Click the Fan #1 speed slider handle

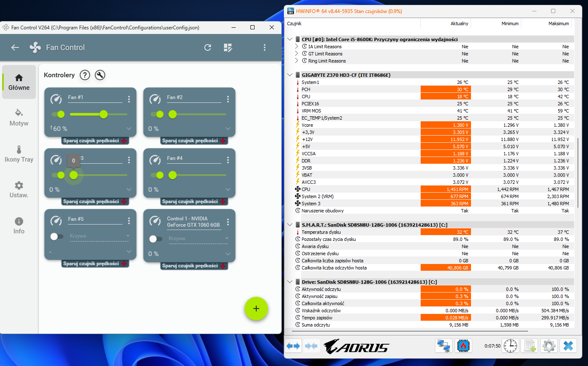coord(104,114)
